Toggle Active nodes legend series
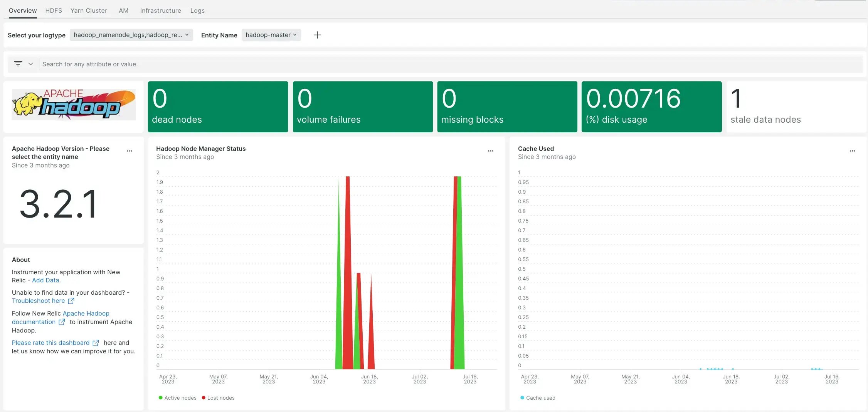This screenshot has width=868, height=412. [177, 398]
